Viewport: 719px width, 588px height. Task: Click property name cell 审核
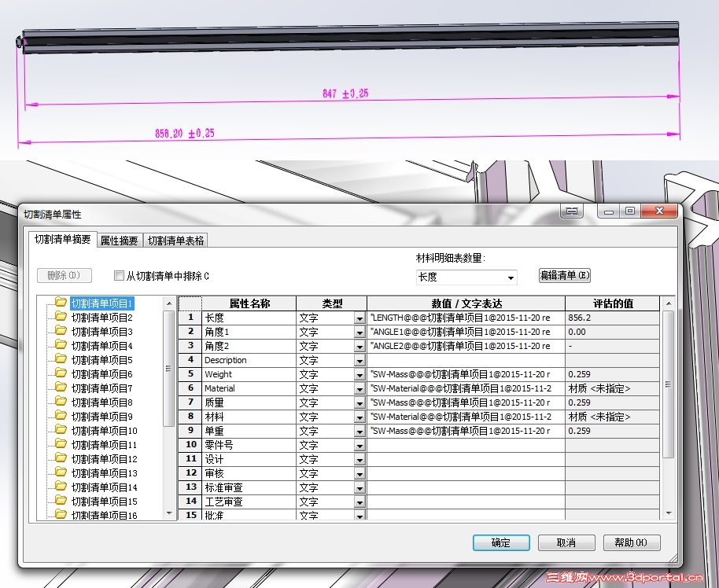click(x=249, y=473)
